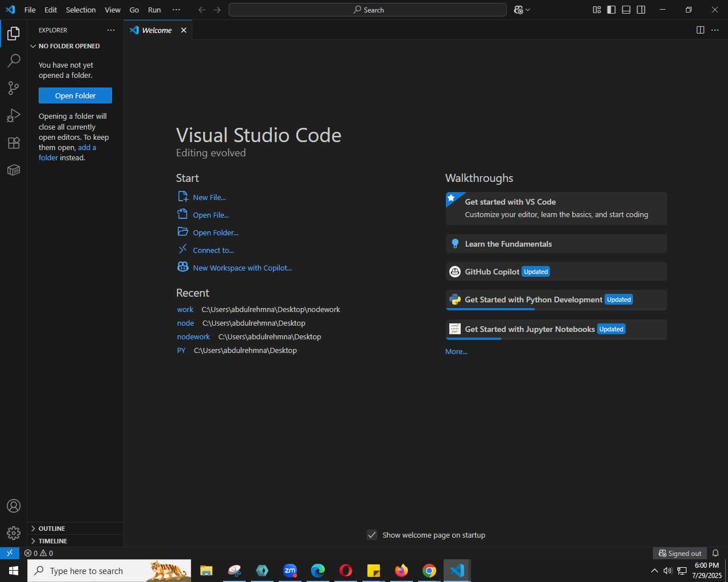Open the Search view in activity bar

(x=14, y=61)
